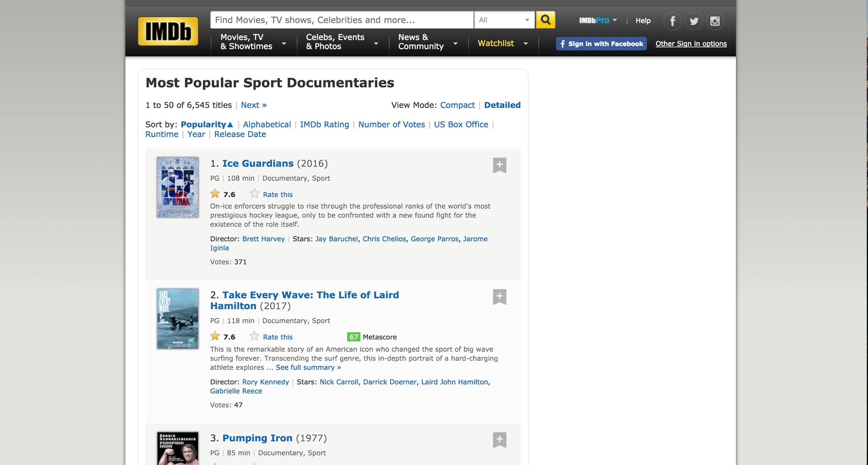Sort by Number of Votes
Image resolution: width=868 pixels, height=465 pixels.
pos(392,125)
